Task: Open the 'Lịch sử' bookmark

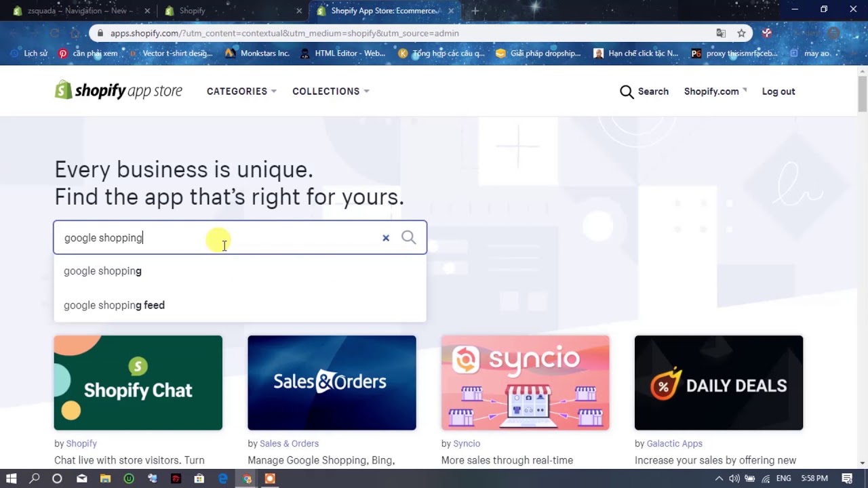Action: pyautogui.click(x=28, y=53)
